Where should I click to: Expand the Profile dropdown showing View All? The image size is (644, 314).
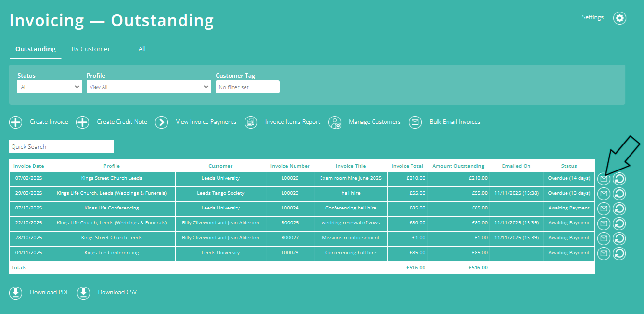(x=148, y=87)
